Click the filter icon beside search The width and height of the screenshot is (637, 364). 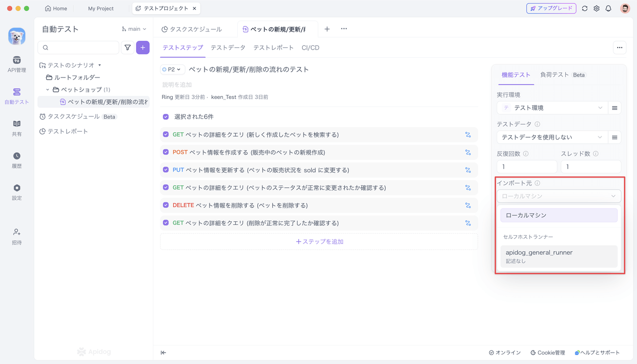(x=128, y=48)
